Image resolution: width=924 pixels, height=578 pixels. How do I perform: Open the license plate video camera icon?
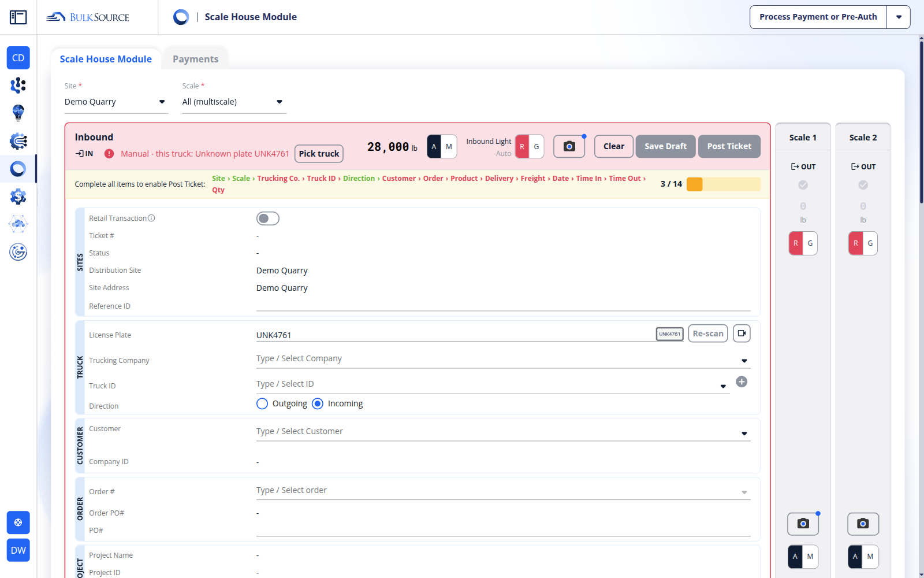coord(742,334)
